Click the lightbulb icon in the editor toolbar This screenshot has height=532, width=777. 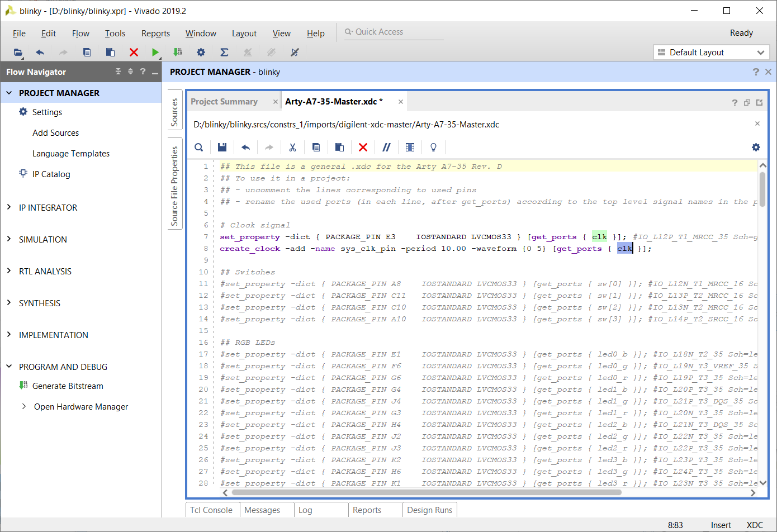(433, 147)
